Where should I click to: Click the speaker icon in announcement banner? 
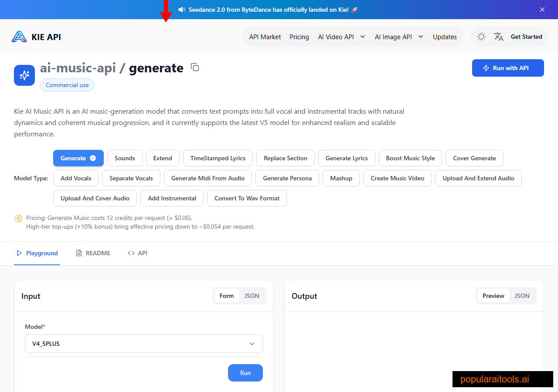182,9
